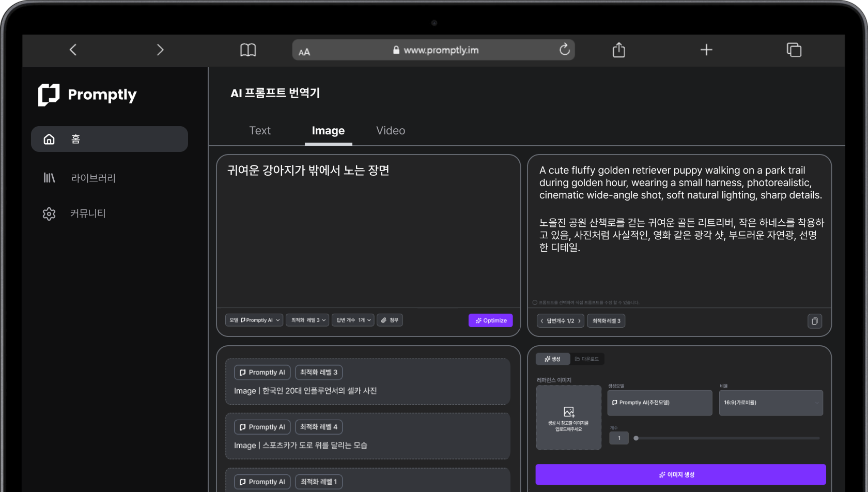This screenshot has height=492, width=868.
Task: Click the Promptly AI tag beside 최적화 레벨 4
Action: coord(262,427)
